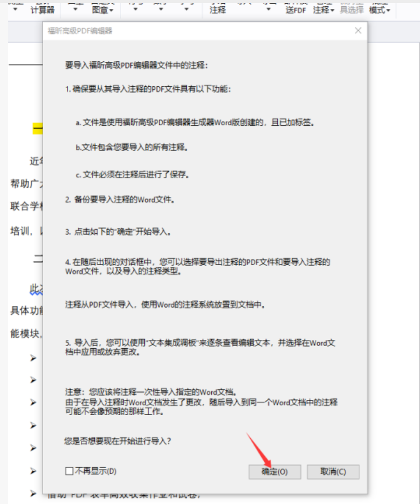Screen dimensions: 420x504
Task: Enable the 不再显示(D) checkbox
Action: pyautogui.click(x=69, y=471)
